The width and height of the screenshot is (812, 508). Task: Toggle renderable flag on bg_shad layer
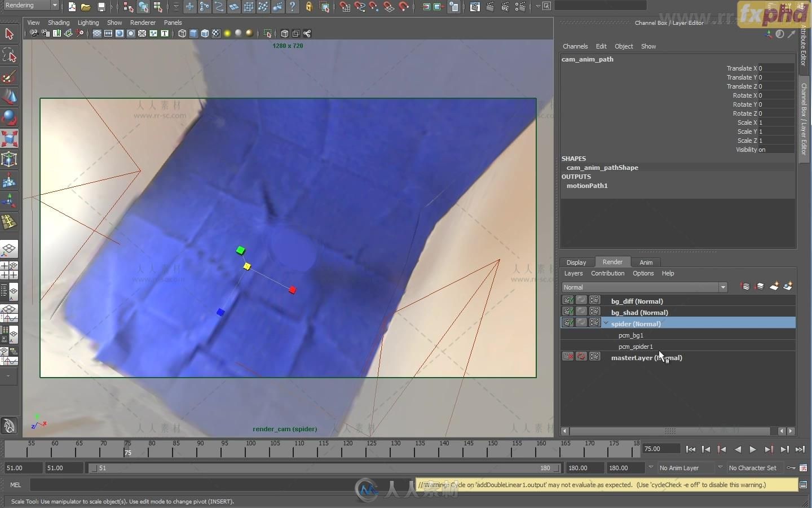pyautogui.click(x=568, y=311)
